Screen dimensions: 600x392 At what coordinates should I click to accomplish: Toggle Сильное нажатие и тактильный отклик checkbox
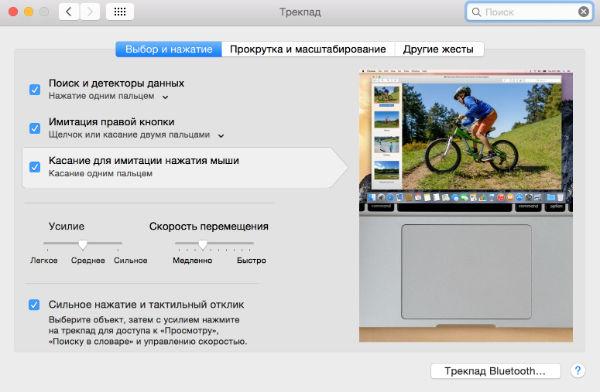click(x=34, y=305)
